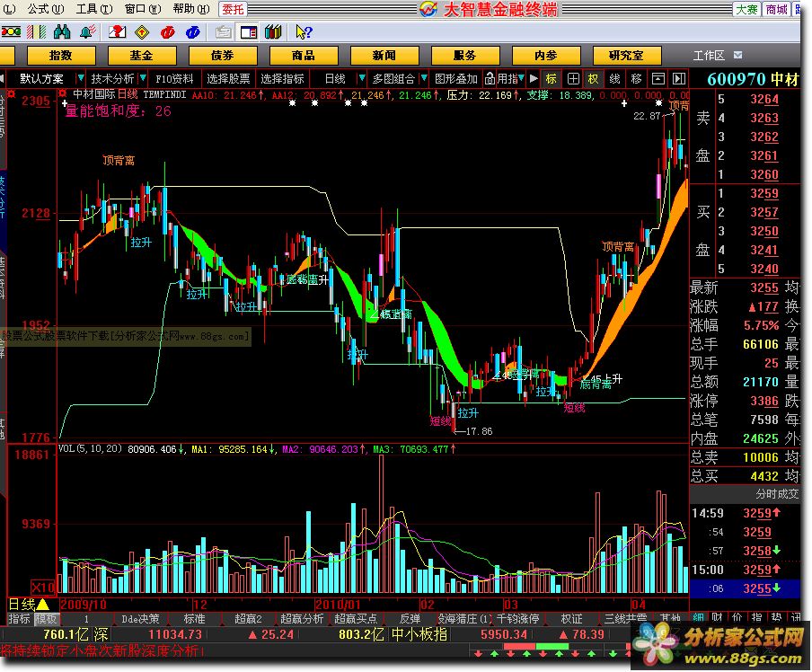Screen dimensions: 812x672
Task: Click the 模板 tab at bottom left
Action: [x=46, y=619]
